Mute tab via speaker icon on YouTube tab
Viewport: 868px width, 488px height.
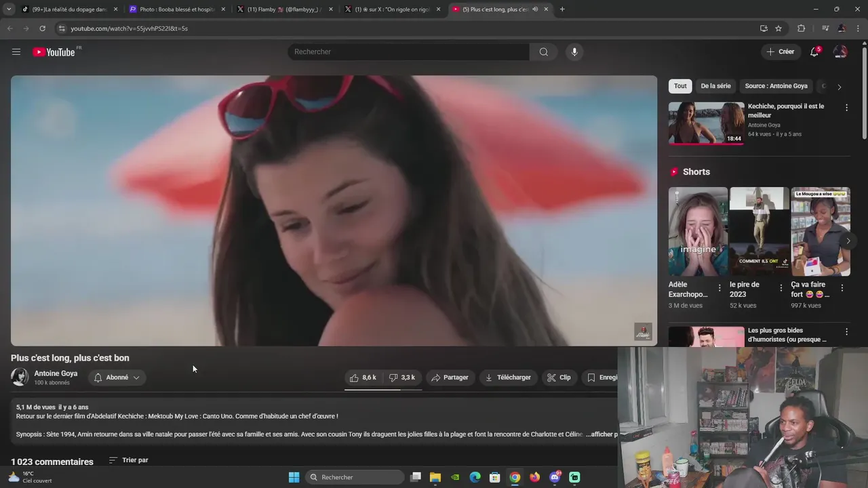[535, 9]
